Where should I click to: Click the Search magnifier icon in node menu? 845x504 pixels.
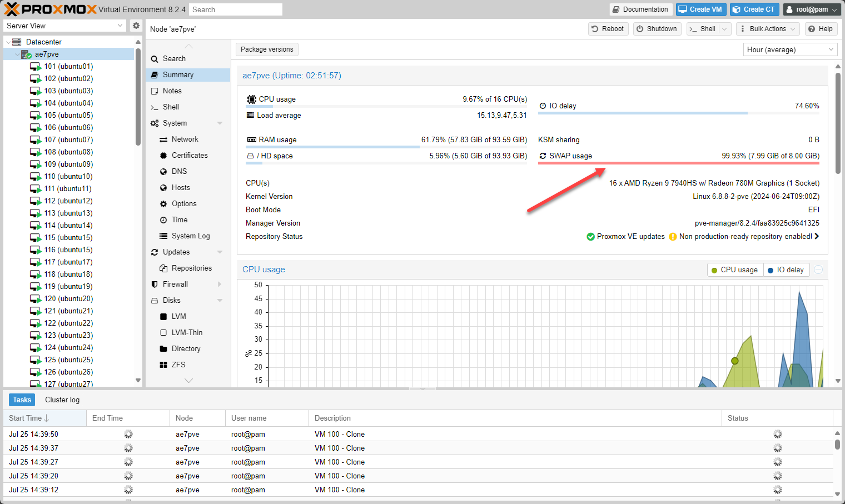[155, 59]
